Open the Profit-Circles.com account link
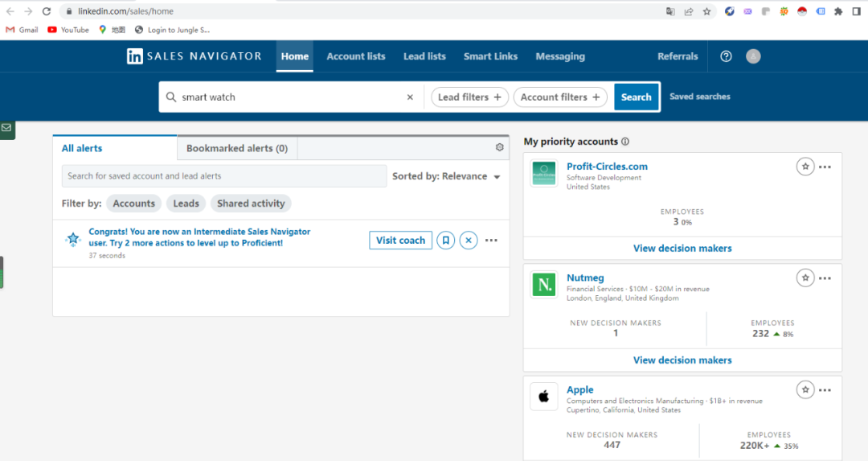The height and width of the screenshot is (461, 868). click(607, 167)
